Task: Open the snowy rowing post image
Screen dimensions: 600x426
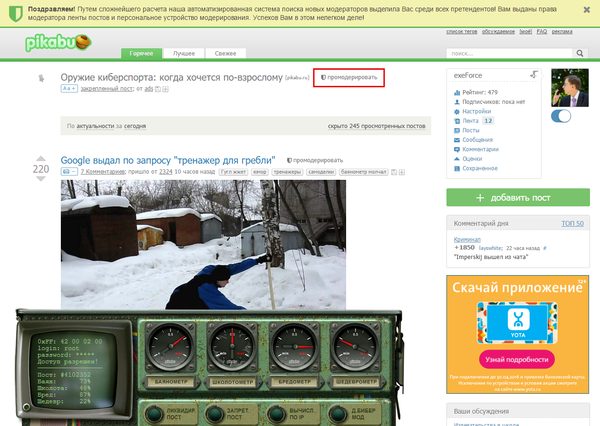Action: (x=203, y=245)
